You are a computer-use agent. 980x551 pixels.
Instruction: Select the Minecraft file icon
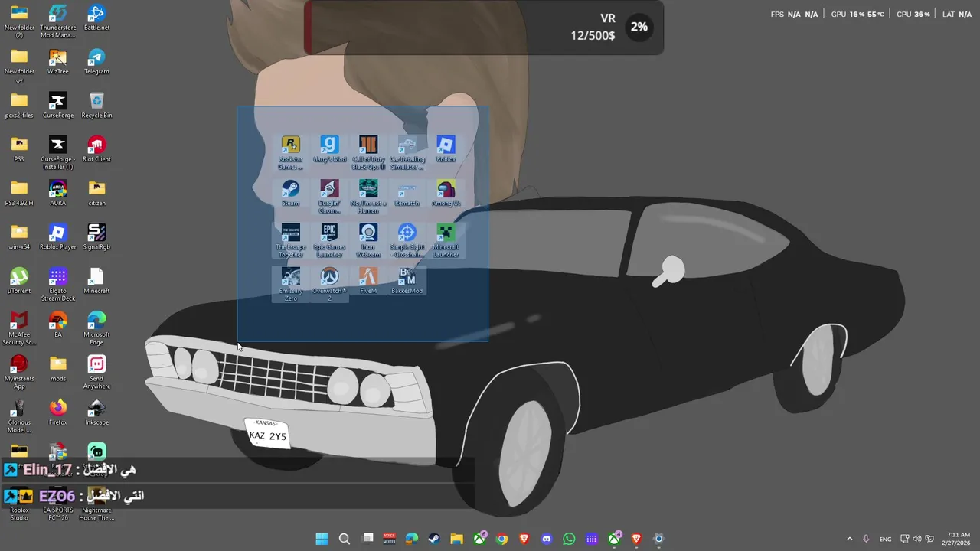pyautogui.click(x=96, y=280)
